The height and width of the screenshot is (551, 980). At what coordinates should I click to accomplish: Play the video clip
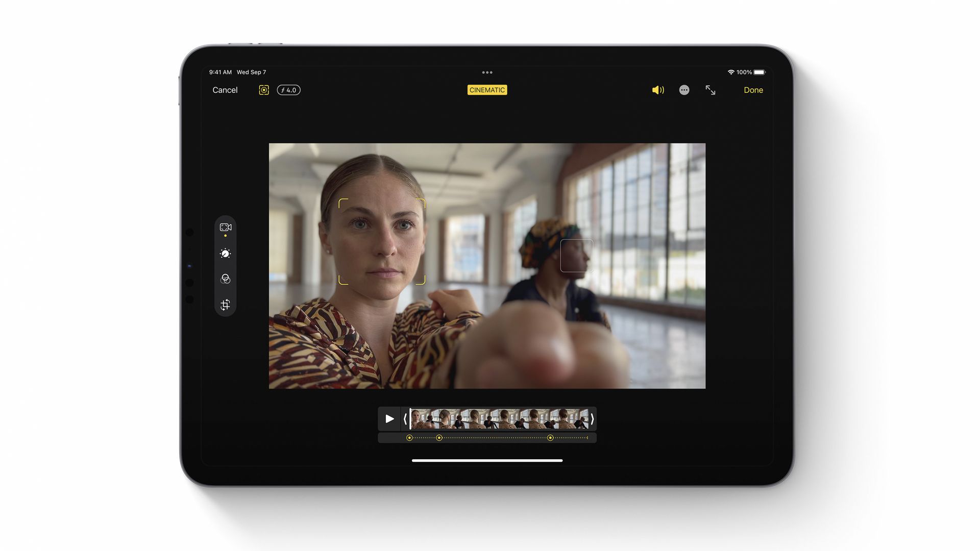(389, 419)
